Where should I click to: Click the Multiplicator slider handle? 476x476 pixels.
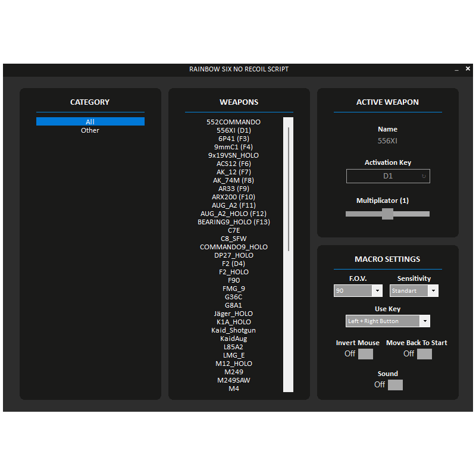[387, 214]
